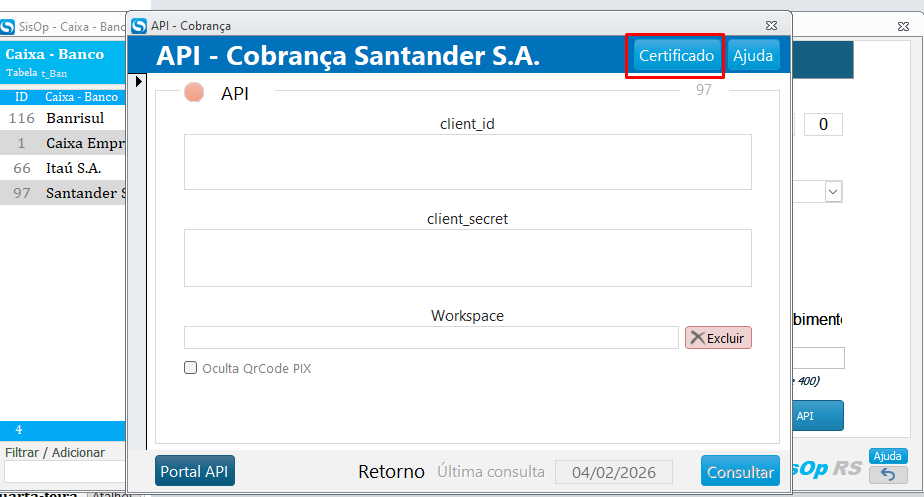The width and height of the screenshot is (924, 497).
Task: Click the orange API status circle
Action: point(195,93)
